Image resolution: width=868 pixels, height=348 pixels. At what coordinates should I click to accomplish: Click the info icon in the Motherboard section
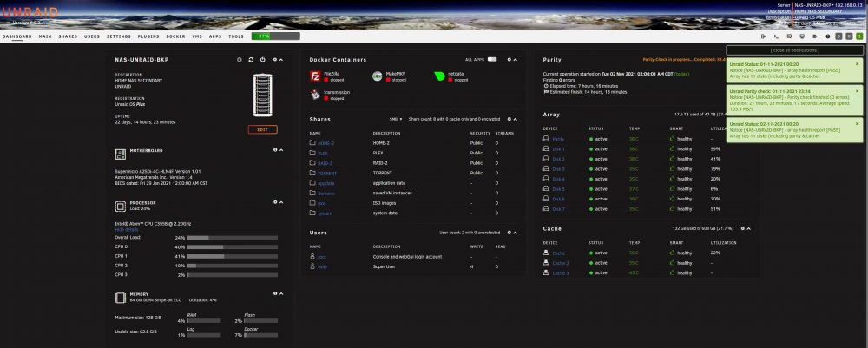(x=275, y=150)
